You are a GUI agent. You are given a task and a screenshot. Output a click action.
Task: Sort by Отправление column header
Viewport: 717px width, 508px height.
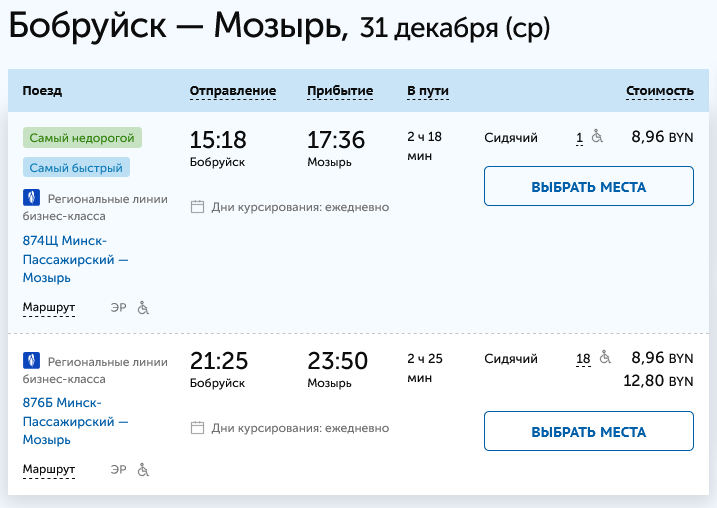point(233,91)
